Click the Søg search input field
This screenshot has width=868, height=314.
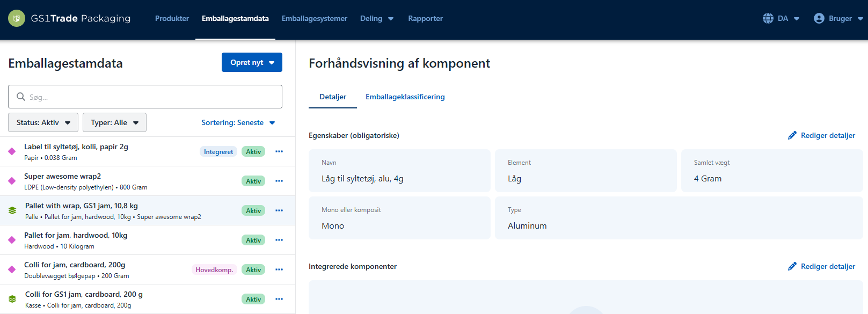pos(145,97)
